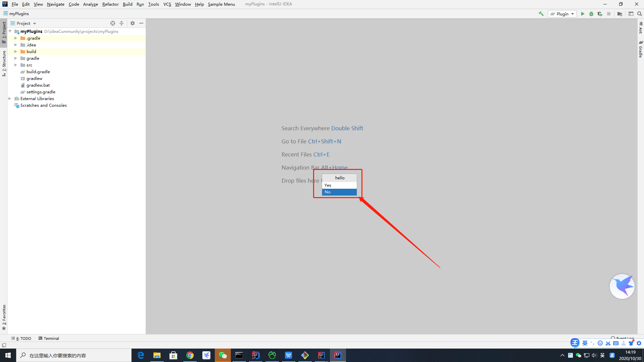644x362 pixels.
Task: Open Project panel gear options
Action: pyautogui.click(x=133, y=23)
